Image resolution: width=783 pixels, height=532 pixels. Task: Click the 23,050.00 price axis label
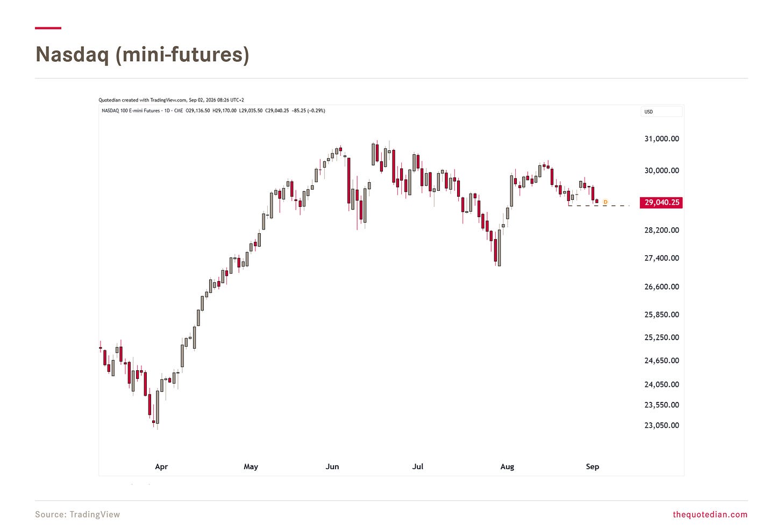pos(661,425)
